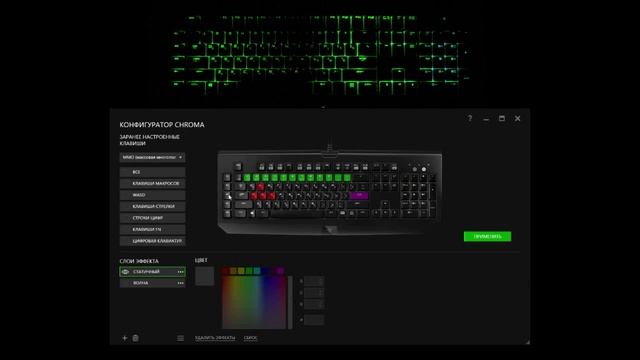Pick the yellow preset color swatch
The width and height of the screenshot is (640, 360).
tap(241, 271)
